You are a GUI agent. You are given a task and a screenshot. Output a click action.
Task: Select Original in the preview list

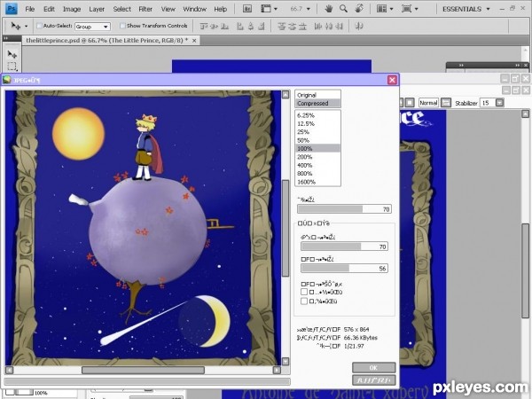click(x=317, y=95)
